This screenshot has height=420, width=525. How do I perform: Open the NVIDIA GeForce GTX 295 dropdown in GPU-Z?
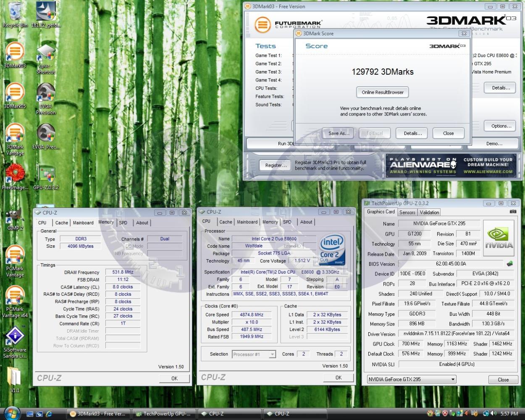point(411,379)
